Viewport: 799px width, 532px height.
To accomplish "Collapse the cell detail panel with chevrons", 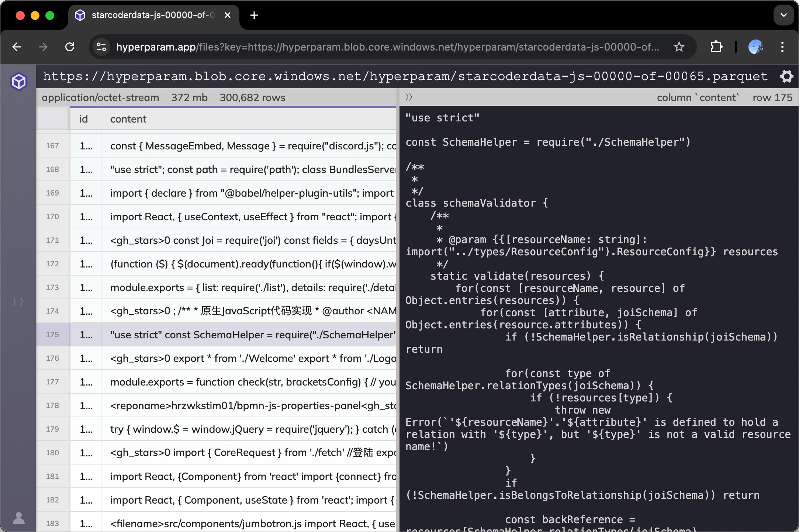I will 409,97.
